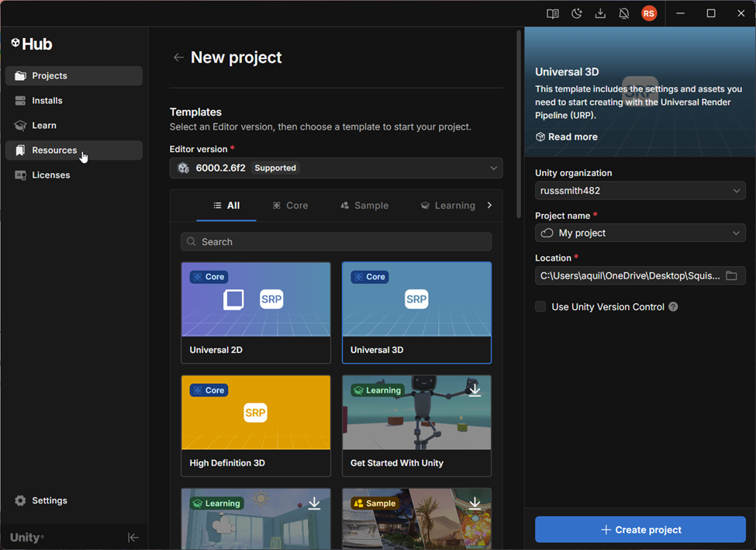Image resolution: width=756 pixels, height=550 pixels.
Task: Toggle dark mode with the moon icon
Action: [x=576, y=13]
